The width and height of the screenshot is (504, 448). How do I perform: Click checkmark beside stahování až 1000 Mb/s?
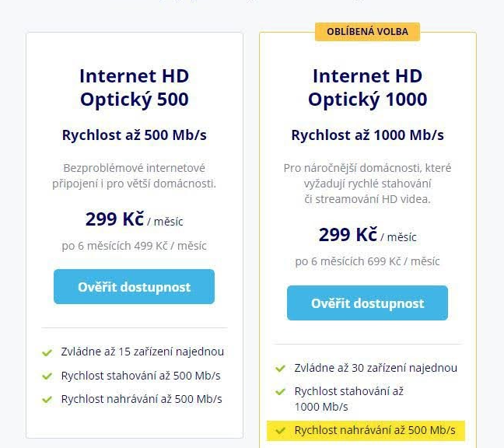click(x=280, y=392)
